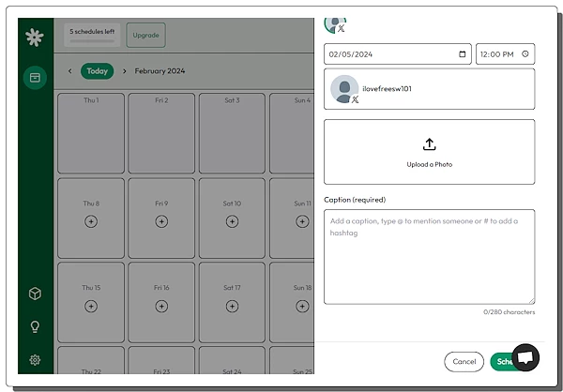Click the ilovefreesw101 profile avatar
The width and height of the screenshot is (563, 392).
coord(344,89)
